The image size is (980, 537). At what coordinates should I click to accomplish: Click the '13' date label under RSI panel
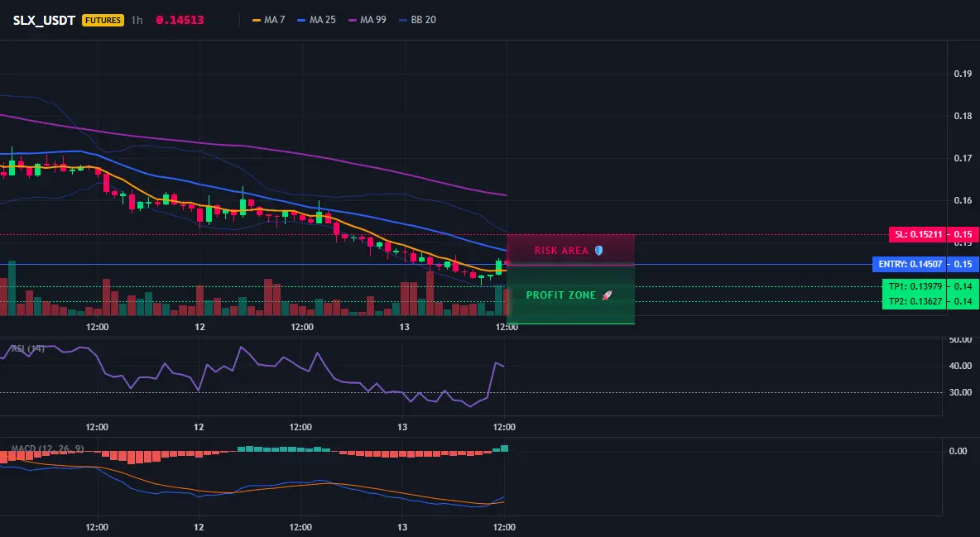(x=402, y=427)
